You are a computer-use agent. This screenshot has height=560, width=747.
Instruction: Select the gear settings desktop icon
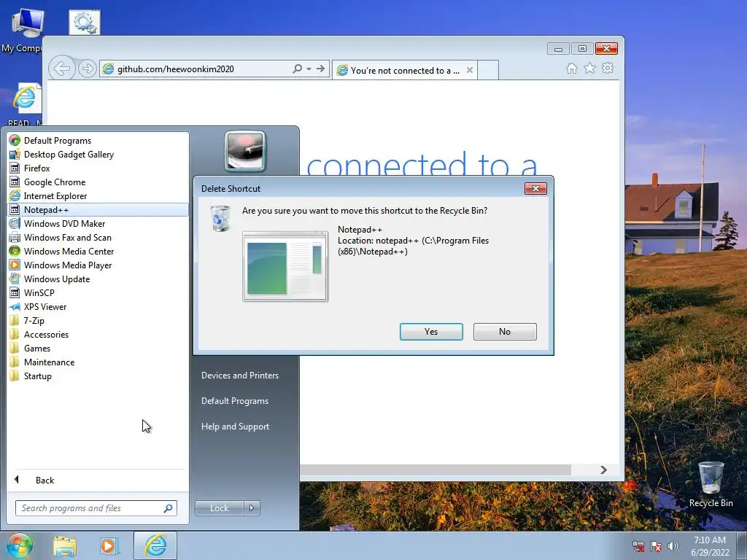tap(85, 22)
